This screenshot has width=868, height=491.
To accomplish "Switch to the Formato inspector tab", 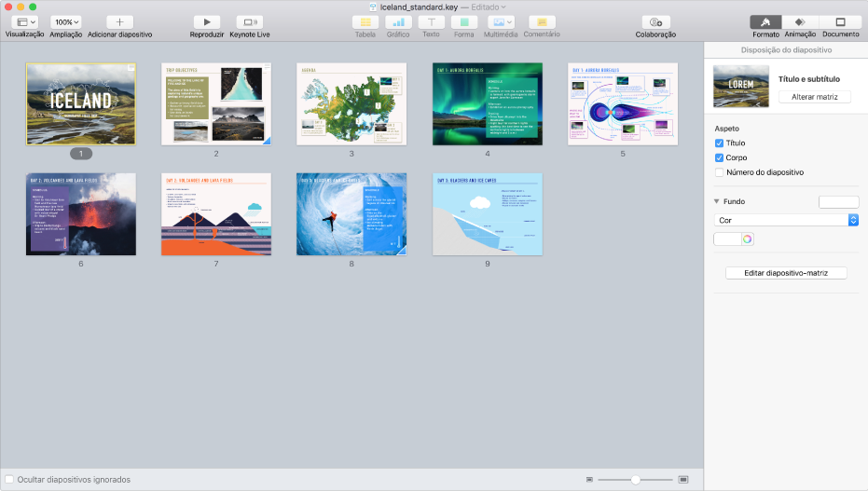I will (765, 22).
